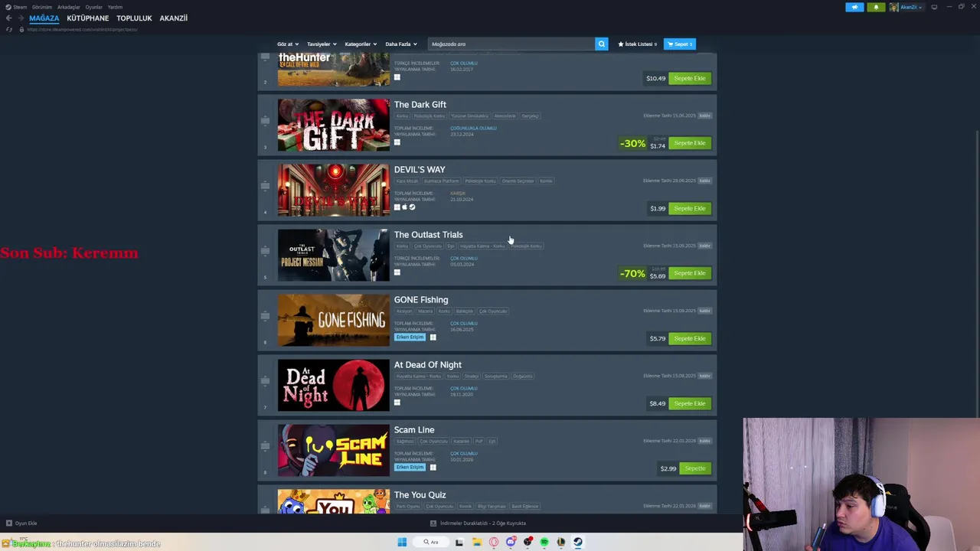980x551 pixels.
Task: Open the Windows Start menu
Action: click(x=402, y=542)
